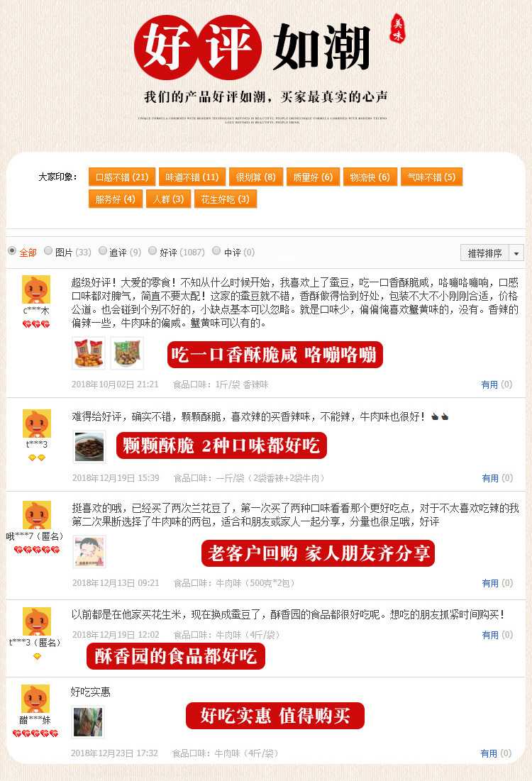The height and width of the screenshot is (781, 532).
Task: Choose the 花生好吃 (3) impression tag
Action: click(x=225, y=199)
